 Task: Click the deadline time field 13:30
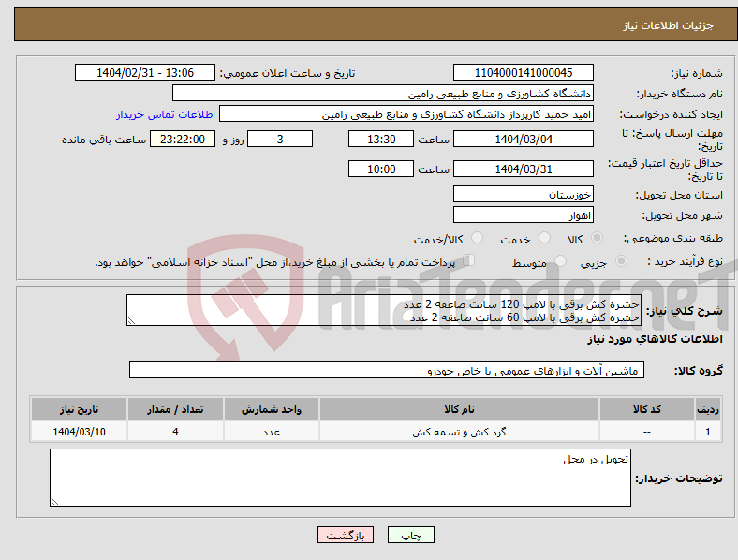[x=381, y=139]
